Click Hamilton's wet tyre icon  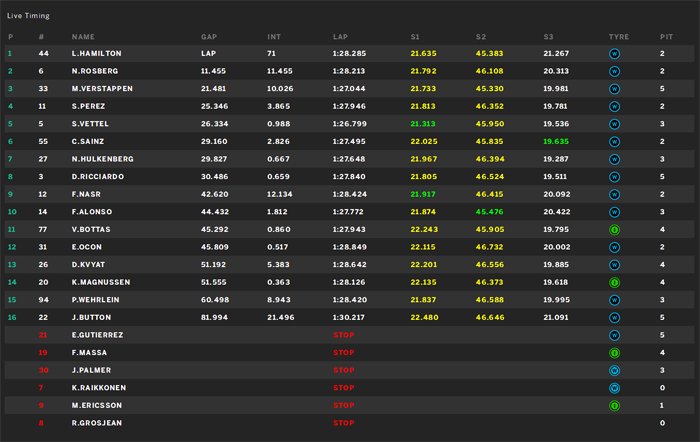point(614,54)
